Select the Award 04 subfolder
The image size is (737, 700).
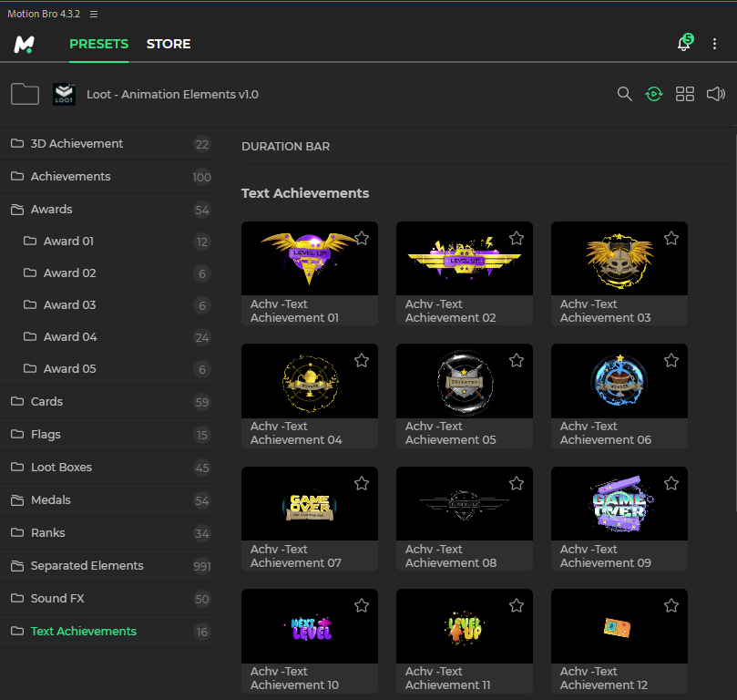tap(107, 337)
